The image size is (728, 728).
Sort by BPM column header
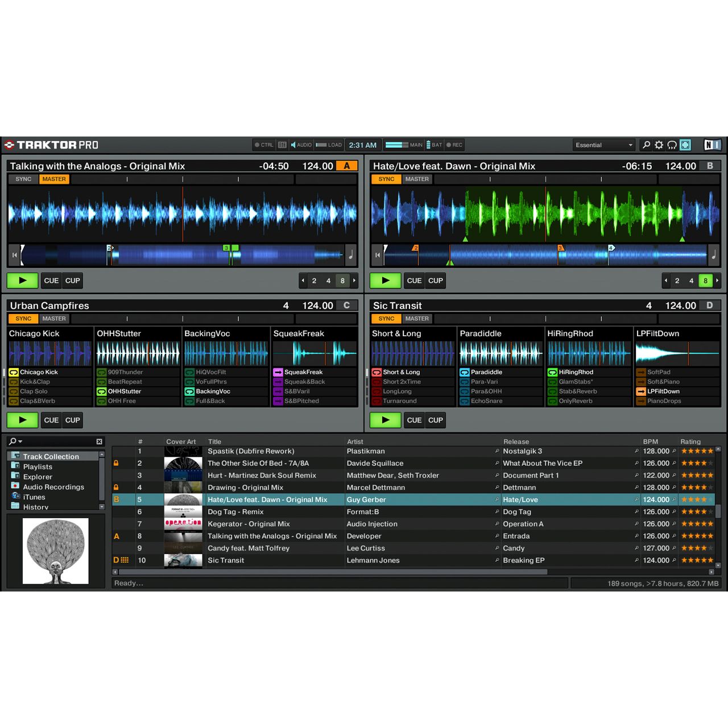651,441
